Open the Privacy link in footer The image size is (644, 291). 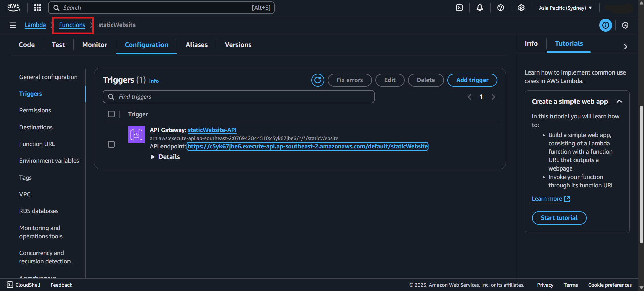point(545,285)
